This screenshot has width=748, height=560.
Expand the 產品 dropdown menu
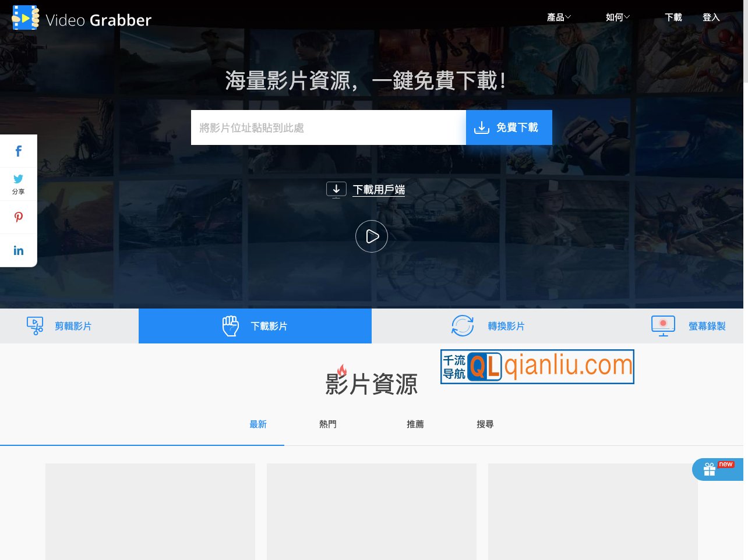558,17
